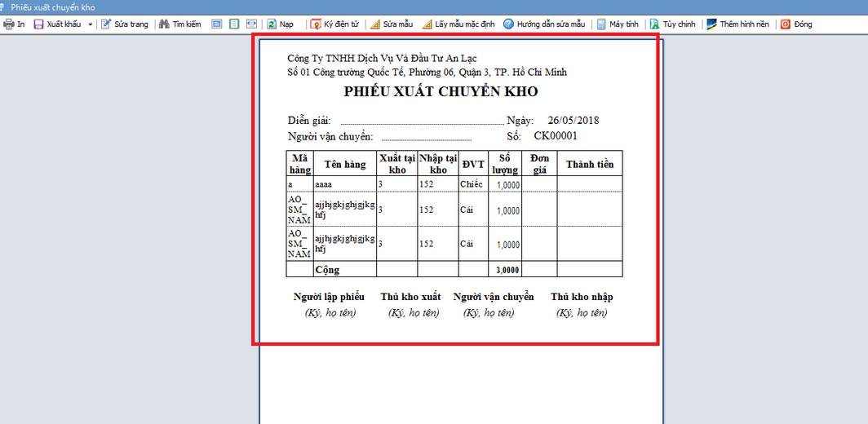Image resolution: width=868 pixels, height=424 pixels.
Task: Click the Đóng close button
Action: [x=796, y=24]
